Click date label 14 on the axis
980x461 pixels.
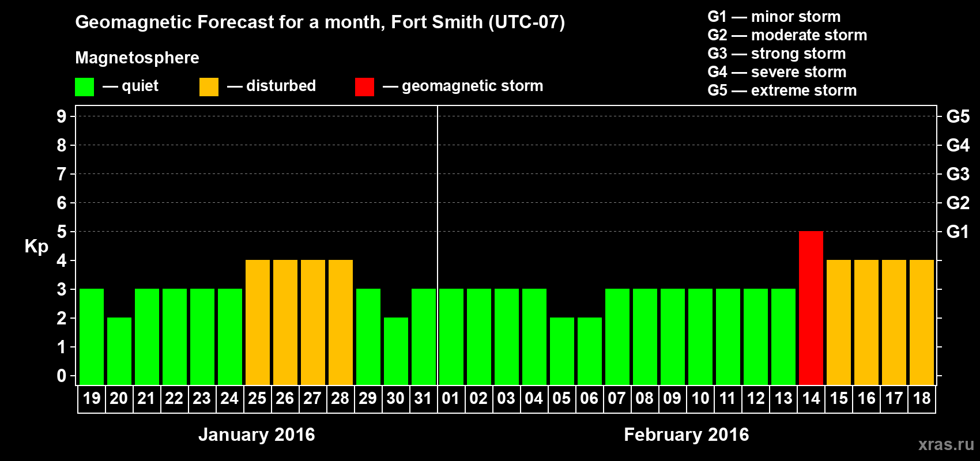coord(811,399)
